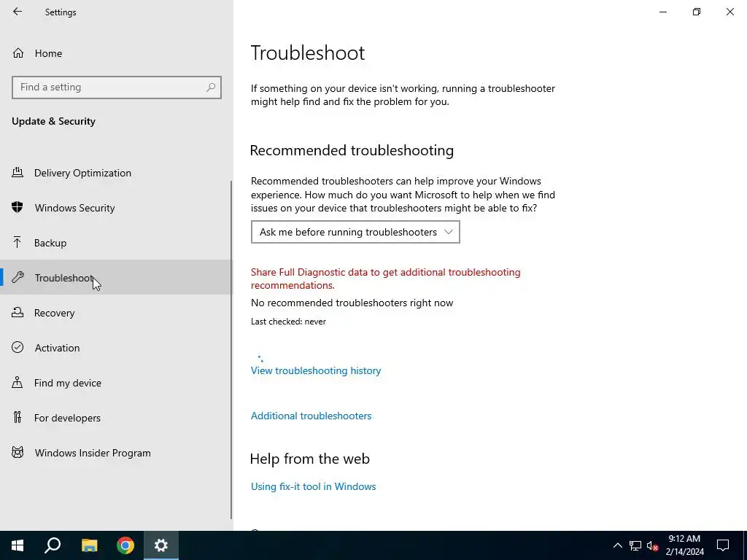
Task: Click the Recommended troubleshooting heading
Action: [352, 150]
